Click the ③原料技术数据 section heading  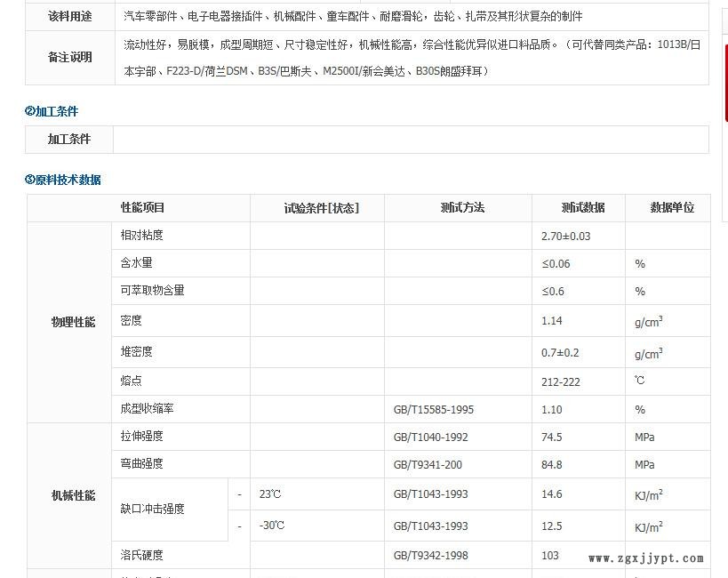tap(63, 180)
